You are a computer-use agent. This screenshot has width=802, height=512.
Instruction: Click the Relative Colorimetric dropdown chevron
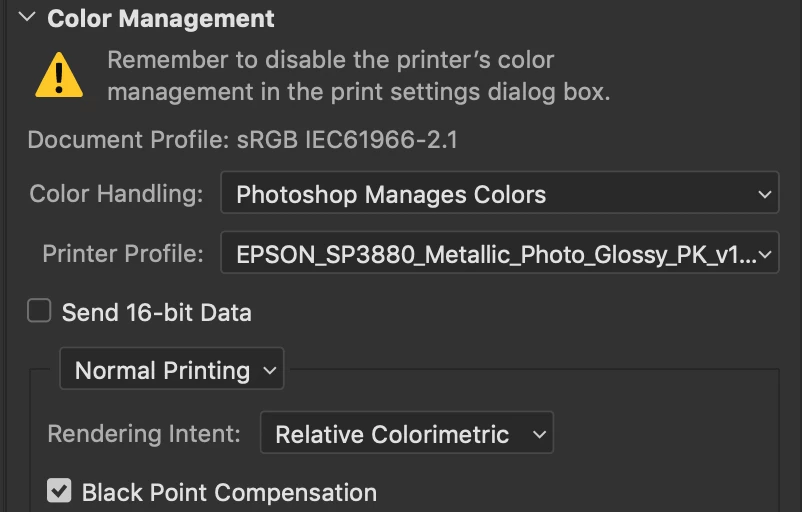coord(539,434)
